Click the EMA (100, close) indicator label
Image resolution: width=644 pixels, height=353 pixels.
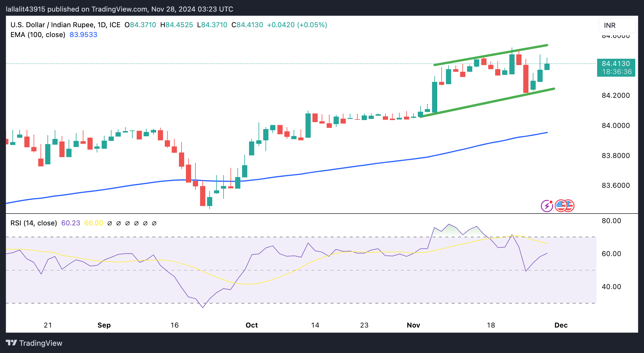(x=38, y=35)
